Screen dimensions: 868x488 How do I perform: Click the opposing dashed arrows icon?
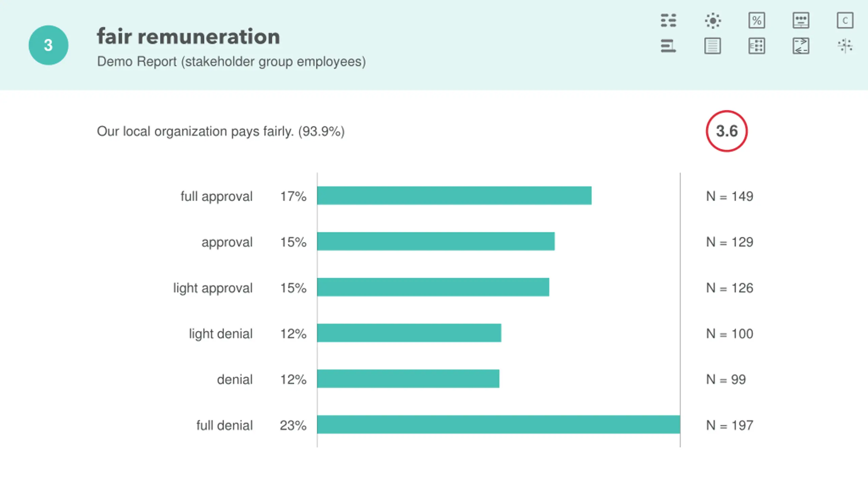click(x=801, y=46)
